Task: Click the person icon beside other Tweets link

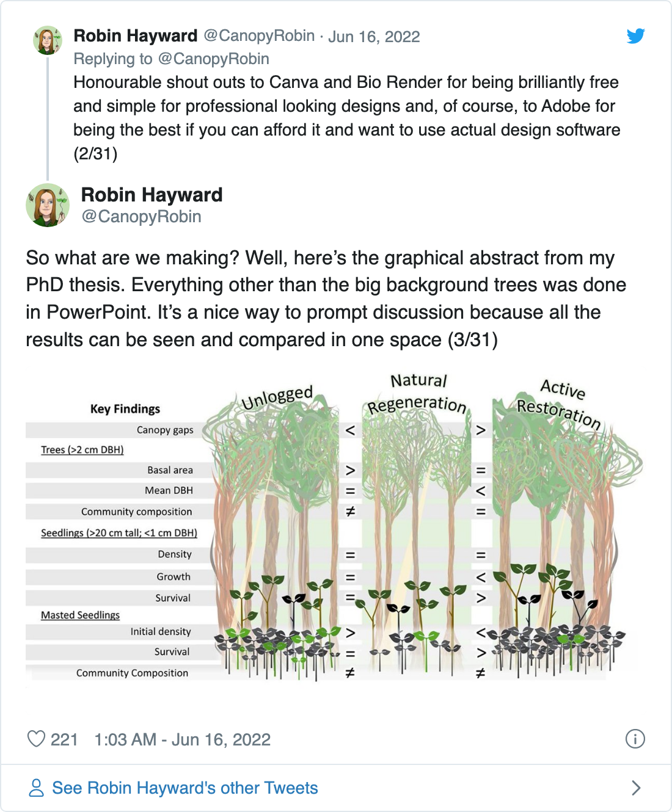Action: [x=37, y=788]
